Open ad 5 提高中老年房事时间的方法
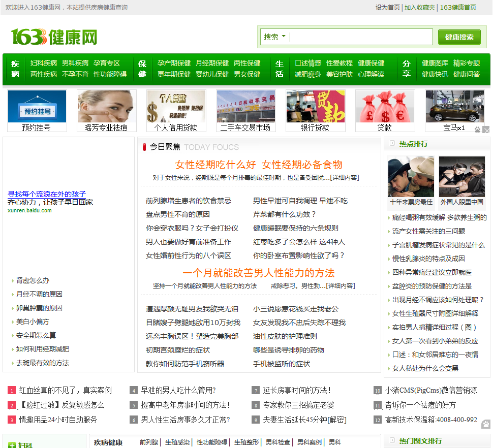 186,405
